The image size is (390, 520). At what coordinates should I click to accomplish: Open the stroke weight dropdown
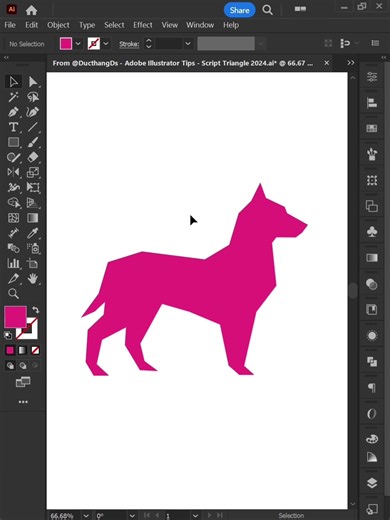pos(188,44)
